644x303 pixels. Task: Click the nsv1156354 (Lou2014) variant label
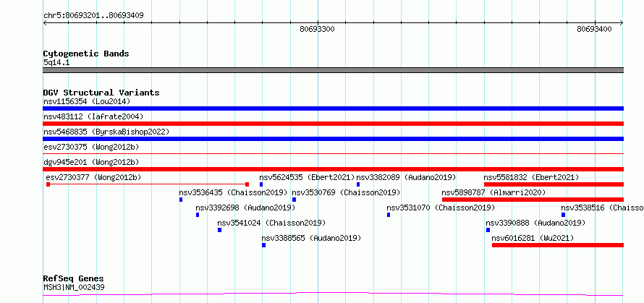click(87, 101)
